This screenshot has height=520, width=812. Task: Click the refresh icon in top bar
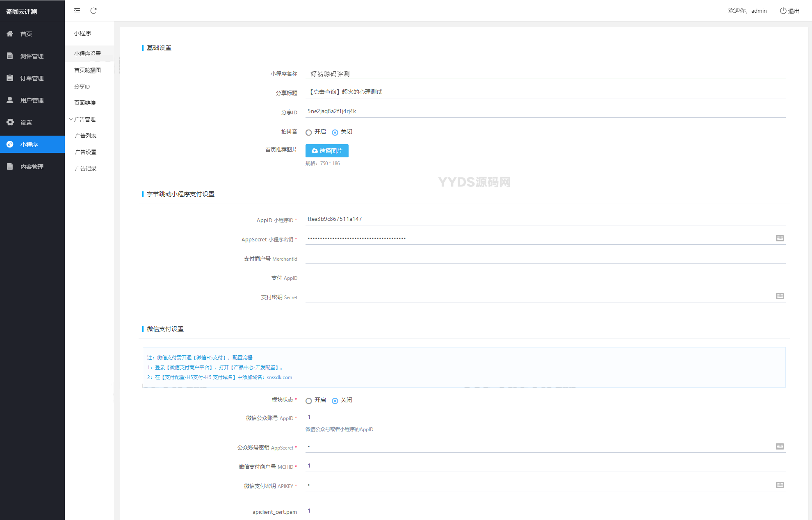pos(94,11)
